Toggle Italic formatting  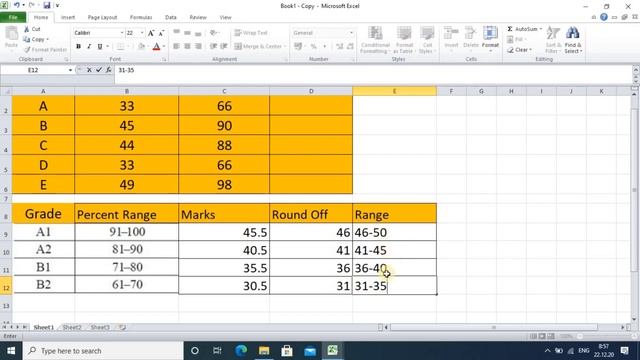pos(89,47)
